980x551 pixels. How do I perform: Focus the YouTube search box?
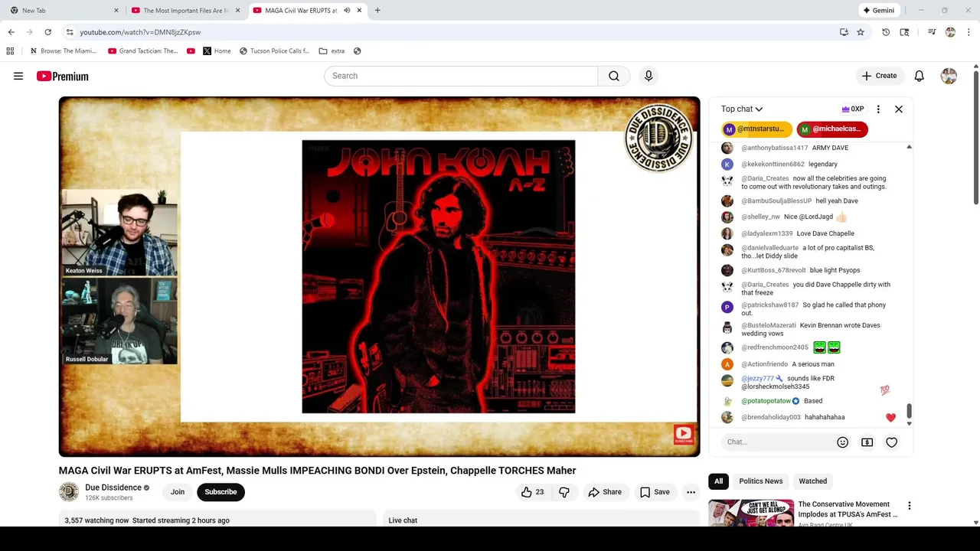(461, 76)
